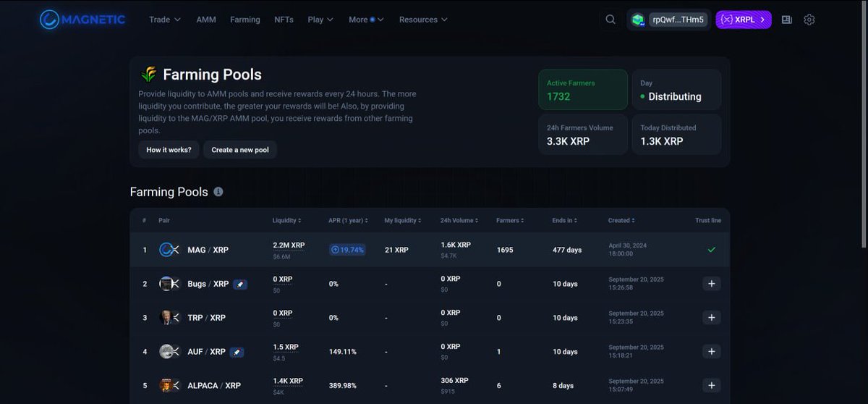Click the 21 XRP my liquidity value
Screen dimensions: 868x404
coord(396,250)
